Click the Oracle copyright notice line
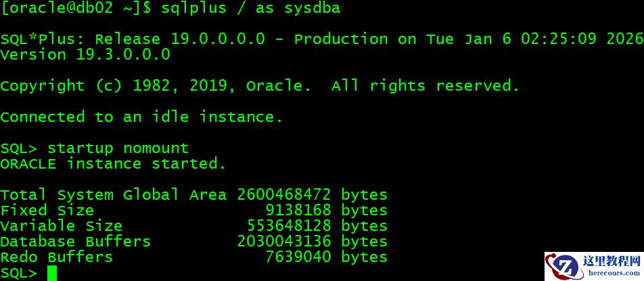644x281 pixels. pyautogui.click(x=260, y=86)
